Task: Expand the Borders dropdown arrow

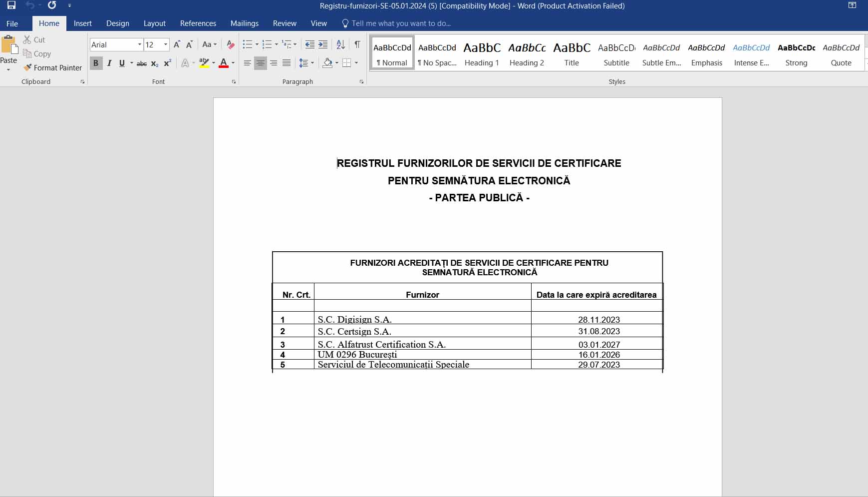Action: click(356, 63)
